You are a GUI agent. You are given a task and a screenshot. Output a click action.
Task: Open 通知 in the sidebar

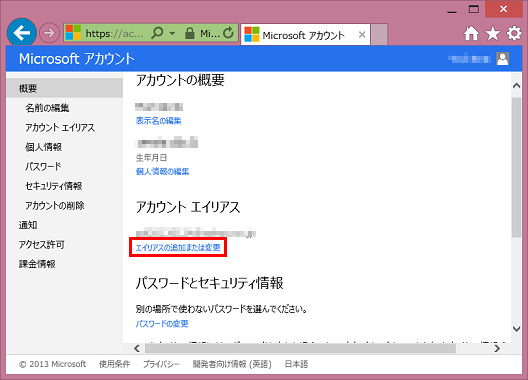pyautogui.click(x=28, y=225)
